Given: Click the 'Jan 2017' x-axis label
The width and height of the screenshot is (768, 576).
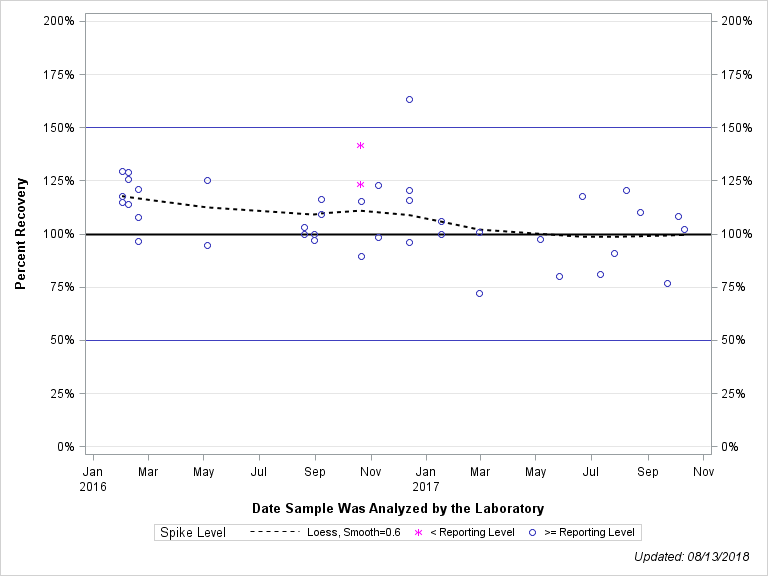Looking at the screenshot, I should pyautogui.click(x=426, y=479).
